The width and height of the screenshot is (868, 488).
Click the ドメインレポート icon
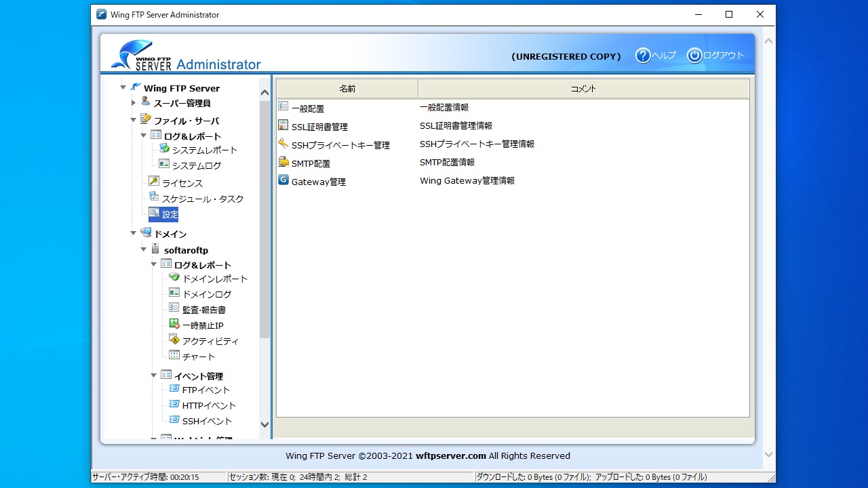(x=174, y=277)
